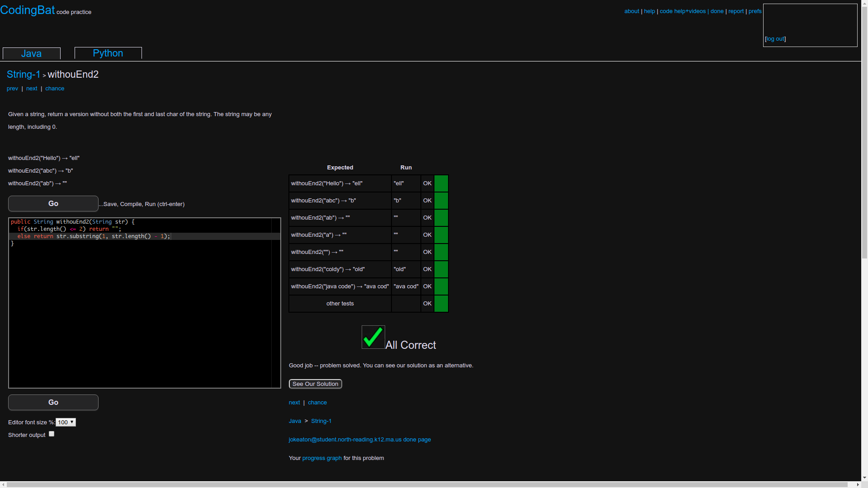Open the prev problem link
This screenshot has width=868, height=488.
[12, 88]
